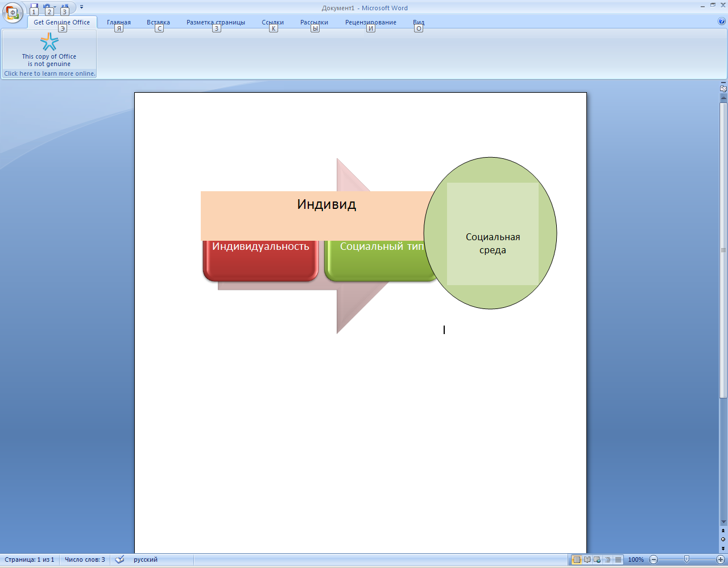Restore down the Word window
The height and width of the screenshot is (568, 728).
point(713,5)
